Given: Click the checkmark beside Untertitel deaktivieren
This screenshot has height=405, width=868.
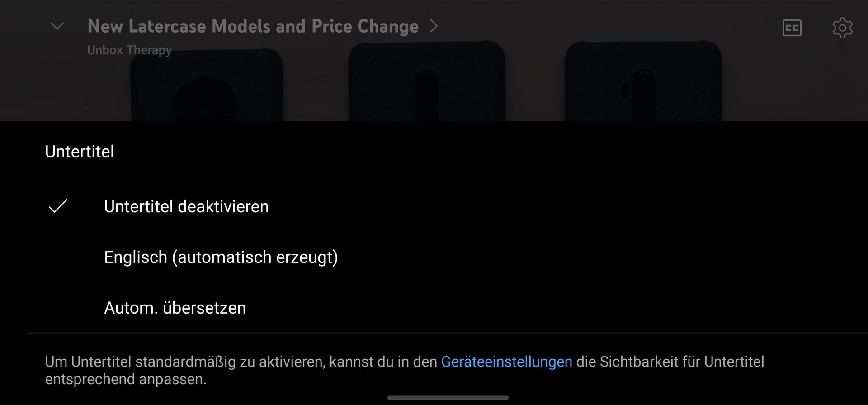Looking at the screenshot, I should point(58,206).
